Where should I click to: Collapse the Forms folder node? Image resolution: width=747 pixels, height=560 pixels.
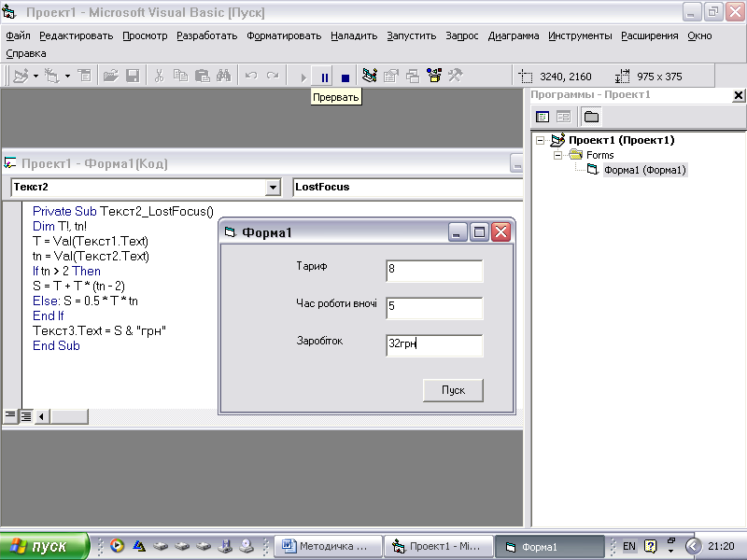click(557, 155)
